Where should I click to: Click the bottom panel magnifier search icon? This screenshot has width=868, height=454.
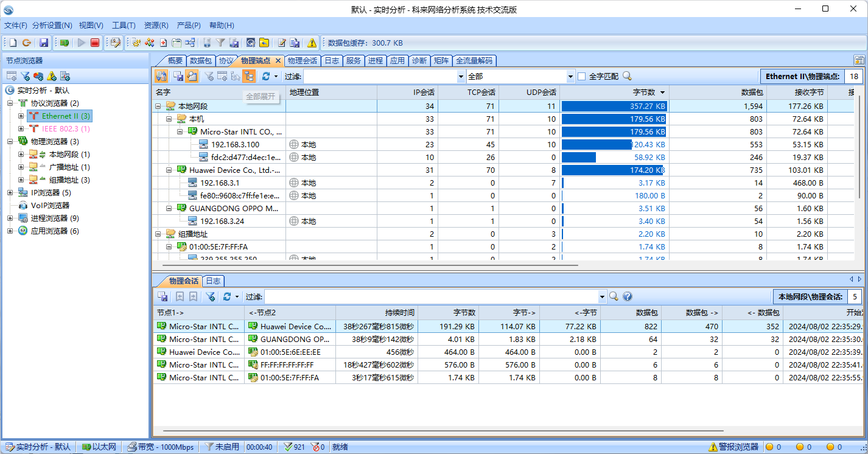point(614,296)
